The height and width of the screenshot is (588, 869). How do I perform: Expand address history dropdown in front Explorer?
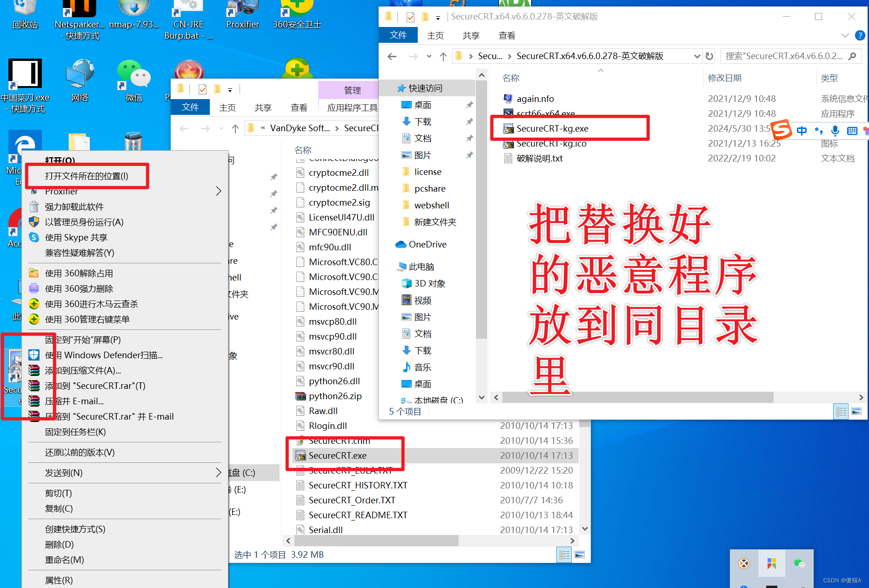[x=697, y=56]
